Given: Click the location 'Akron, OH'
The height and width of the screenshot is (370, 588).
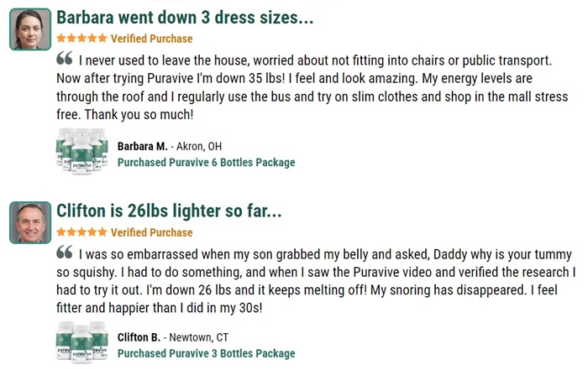Looking at the screenshot, I should click(199, 146).
